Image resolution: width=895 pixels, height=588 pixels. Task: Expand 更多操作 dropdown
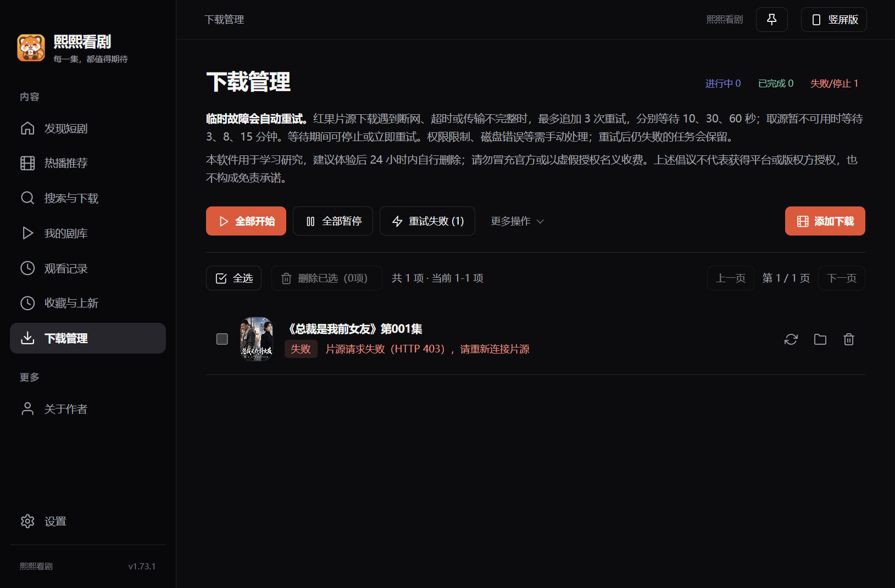click(517, 221)
